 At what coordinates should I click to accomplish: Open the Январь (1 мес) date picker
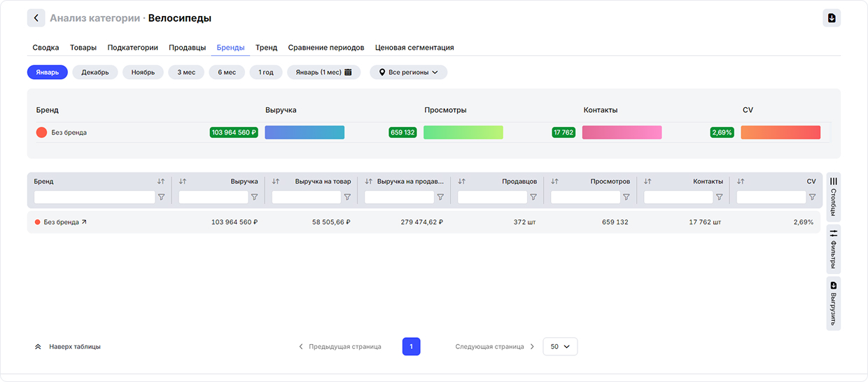323,72
